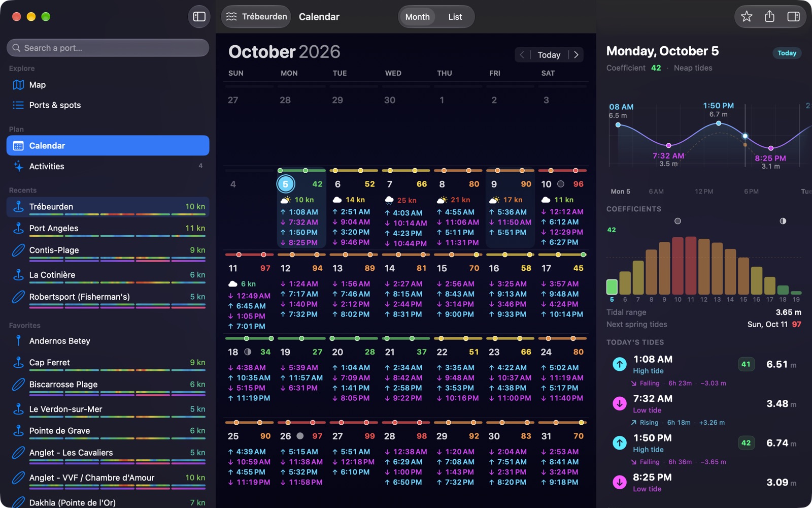Screen dimensions: 812x508
Task: Select October 21 calendar day
Action: coord(405,376)
